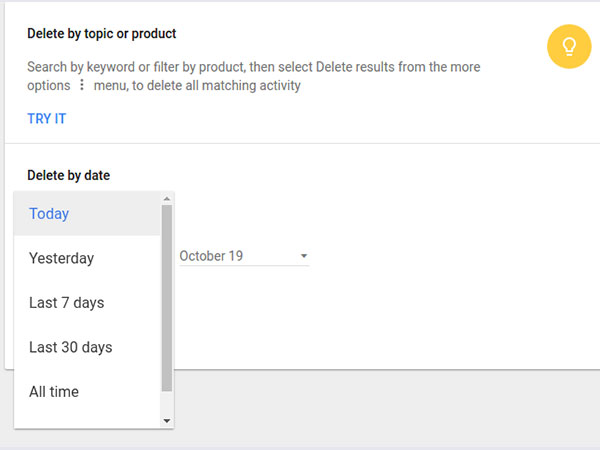Click the dropdown list scroll-up arrow
The height and width of the screenshot is (450, 600).
coord(167,199)
